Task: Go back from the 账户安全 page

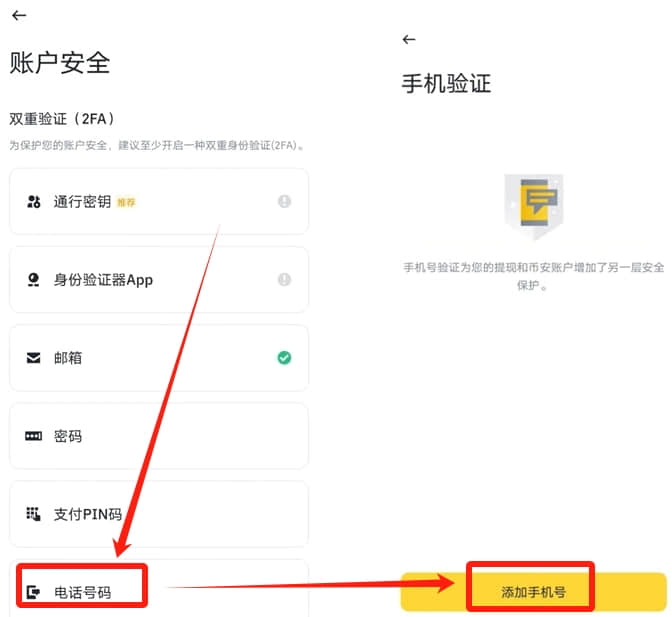Action: [x=19, y=15]
